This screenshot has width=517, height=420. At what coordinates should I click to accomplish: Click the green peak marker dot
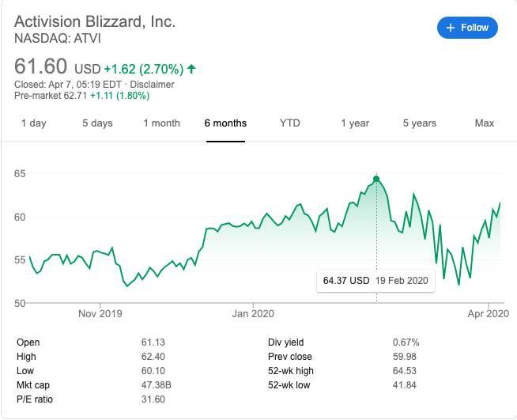(x=376, y=178)
